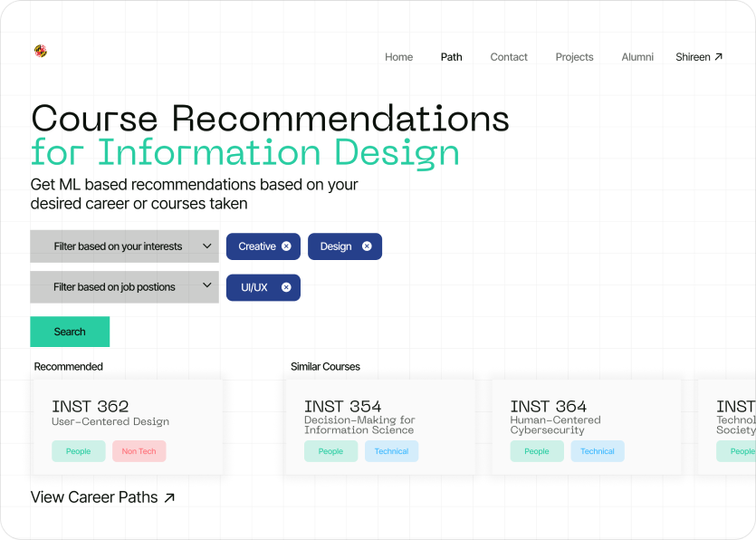Remove the UI/UX filter chip
The width and height of the screenshot is (756, 540).
pos(286,287)
